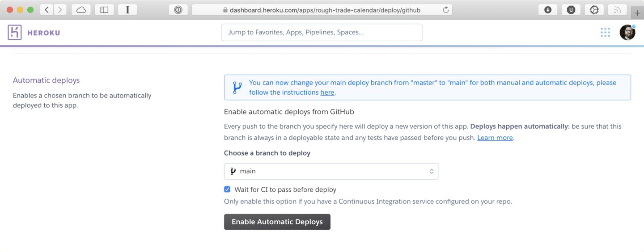Click the 'Automatic deploys' section heading

[x=47, y=80]
